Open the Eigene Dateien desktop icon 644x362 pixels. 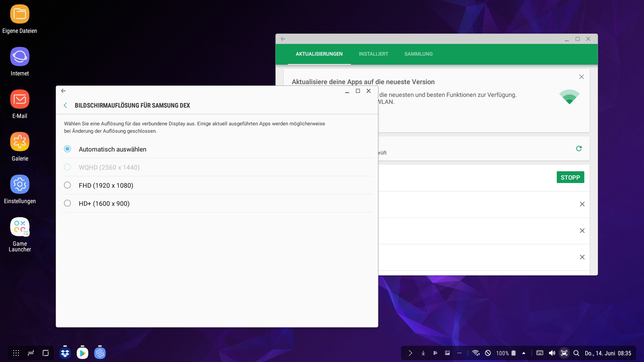[x=20, y=14]
